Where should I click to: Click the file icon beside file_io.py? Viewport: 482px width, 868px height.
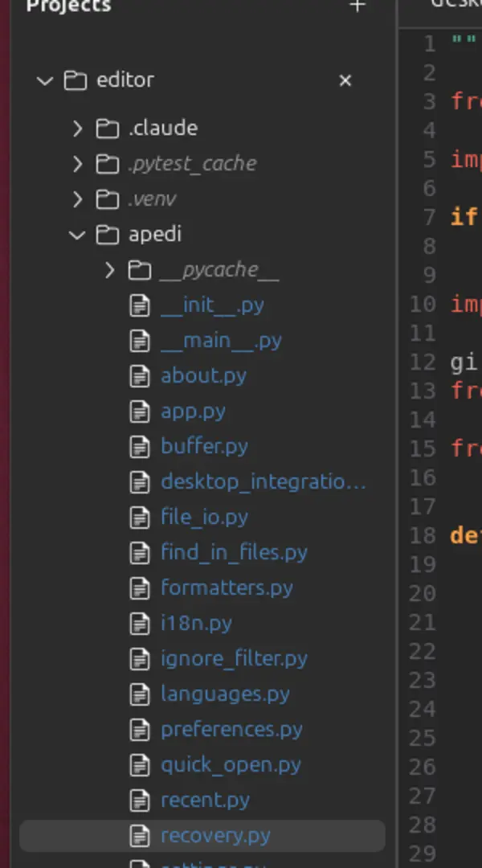140,518
